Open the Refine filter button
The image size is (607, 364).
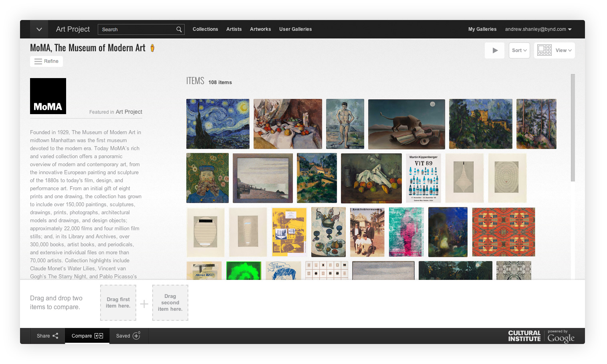tap(46, 61)
